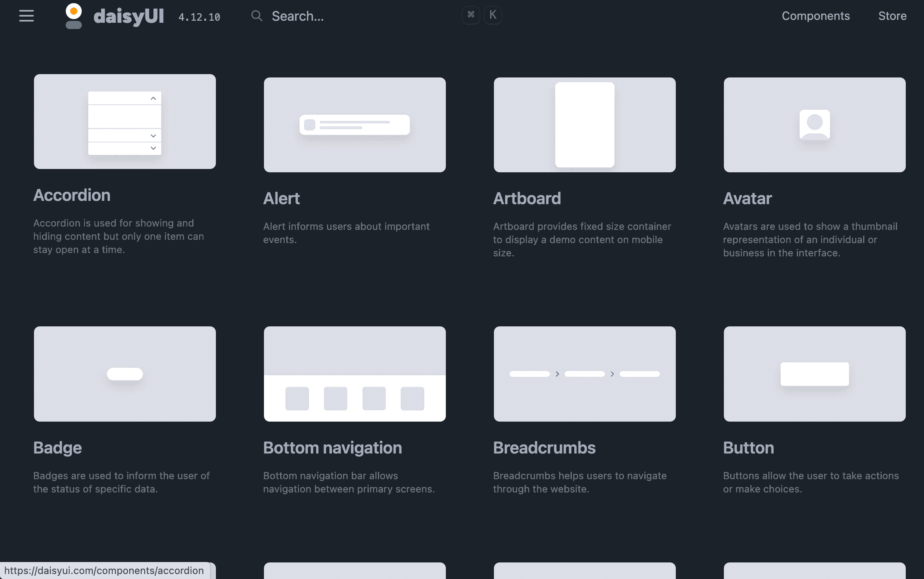This screenshot has width=924, height=579.
Task: Click the version 4.12.10 label
Action: tap(199, 17)
